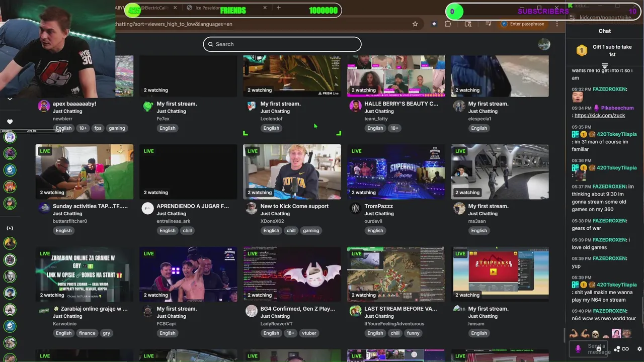Open FCBCapi channel name
This screenshot has width=644, height=362.
click(167, 324)
